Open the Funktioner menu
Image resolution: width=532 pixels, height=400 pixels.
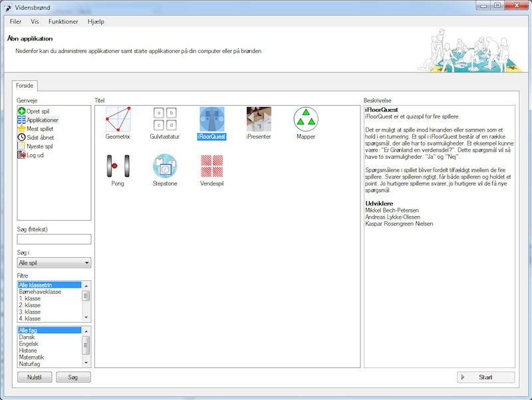coord(63,21)
